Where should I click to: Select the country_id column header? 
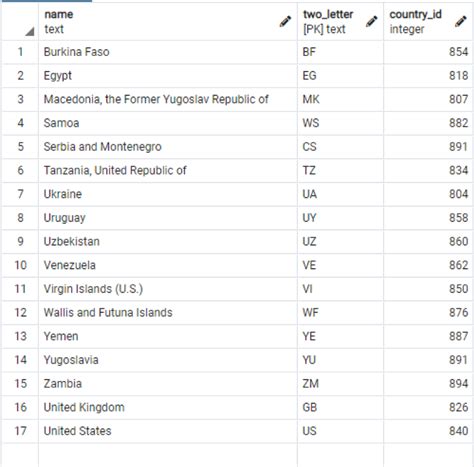coord(428,22)
